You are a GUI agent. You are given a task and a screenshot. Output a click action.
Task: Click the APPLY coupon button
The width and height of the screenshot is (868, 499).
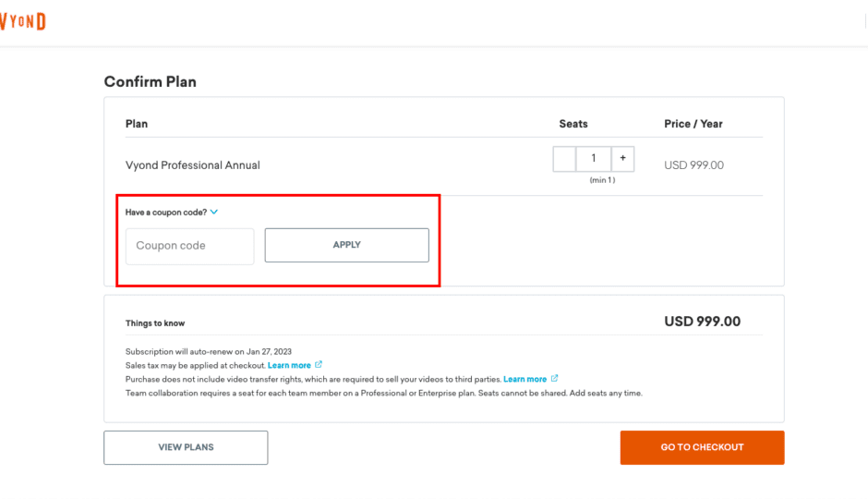pyautogui.click(x=346, y=245)
